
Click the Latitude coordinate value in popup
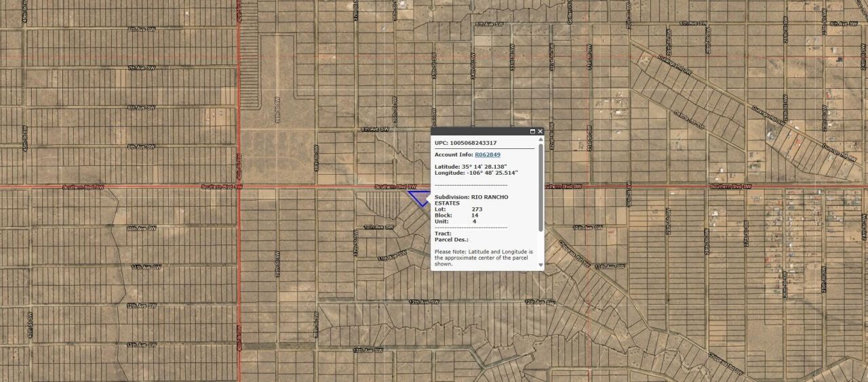[x=486, y=166]
